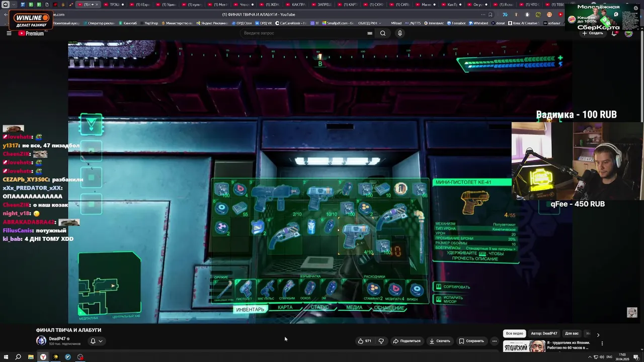Viewport: 644px width, 362px height.
Task: Open more actions three-dot menu under video
Action: [x=494, y=341]
